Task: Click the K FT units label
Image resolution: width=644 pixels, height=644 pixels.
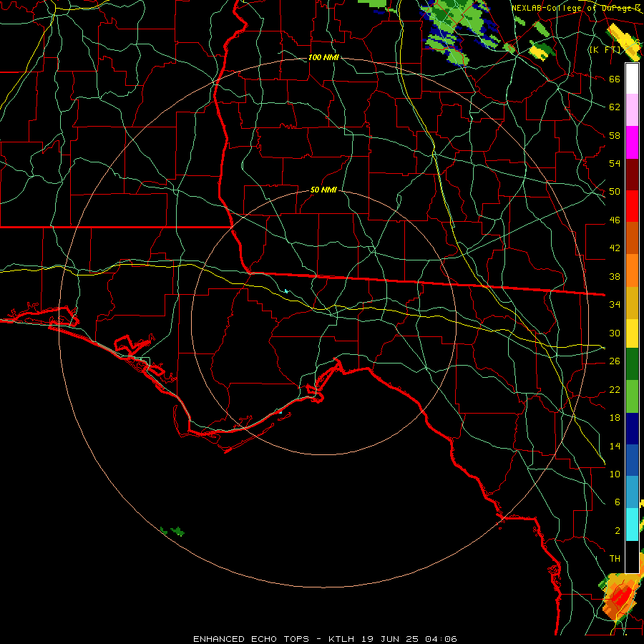Action: point(605,49)
